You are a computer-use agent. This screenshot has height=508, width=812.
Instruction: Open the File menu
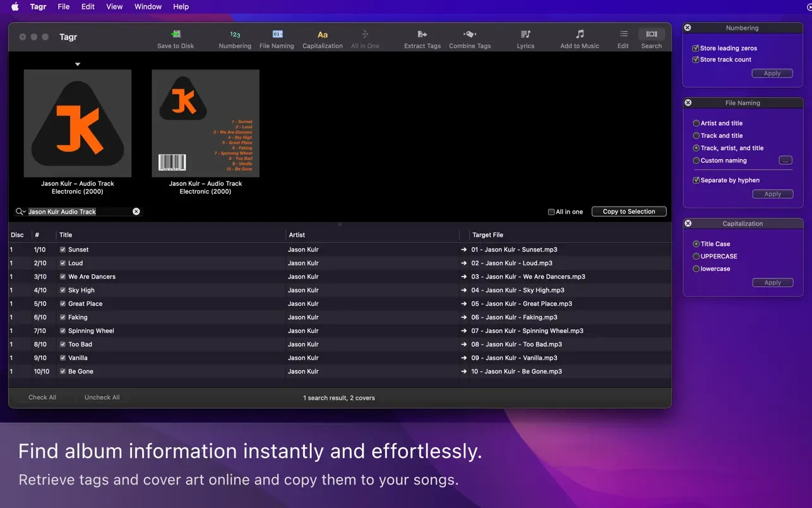click(64, 7)
